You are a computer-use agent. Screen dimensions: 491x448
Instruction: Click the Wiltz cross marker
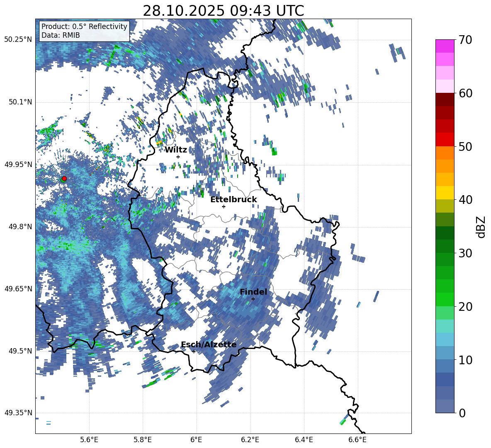tap(178, 157)
